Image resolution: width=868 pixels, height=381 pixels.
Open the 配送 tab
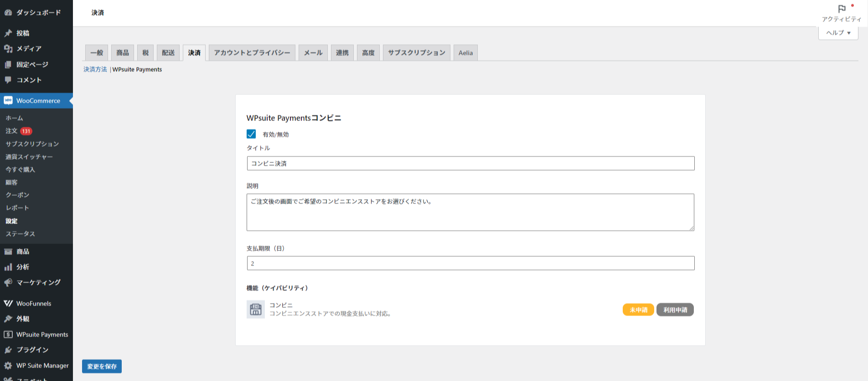pyautogui.click(x=168, y=53)
